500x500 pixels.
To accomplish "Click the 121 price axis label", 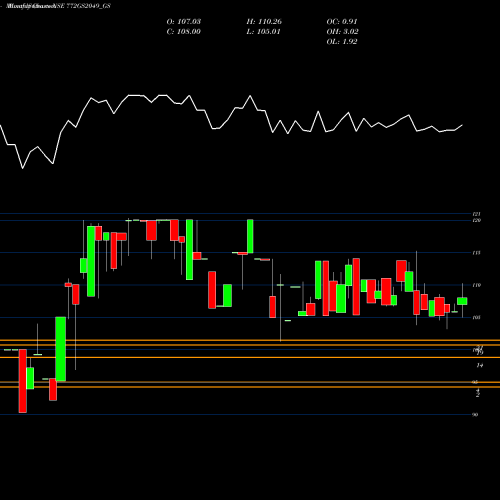I will 476,214.
